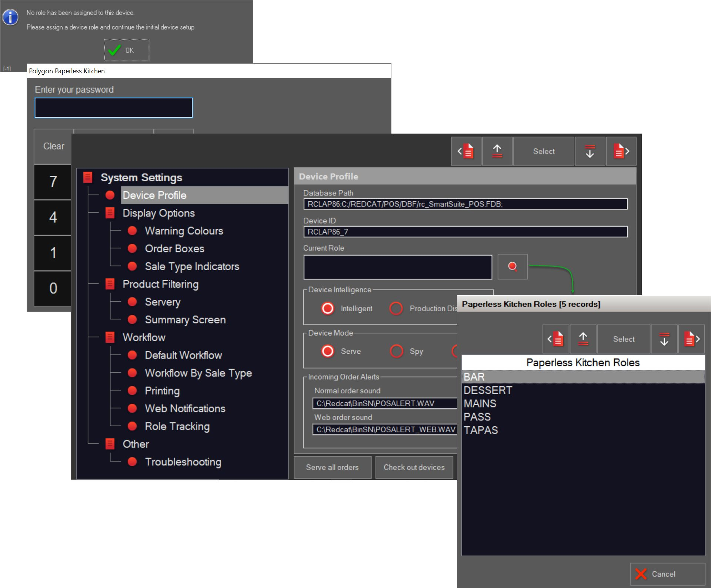Cancel the Paperless Kitchen Roles dialog

(x=668, y=574)
